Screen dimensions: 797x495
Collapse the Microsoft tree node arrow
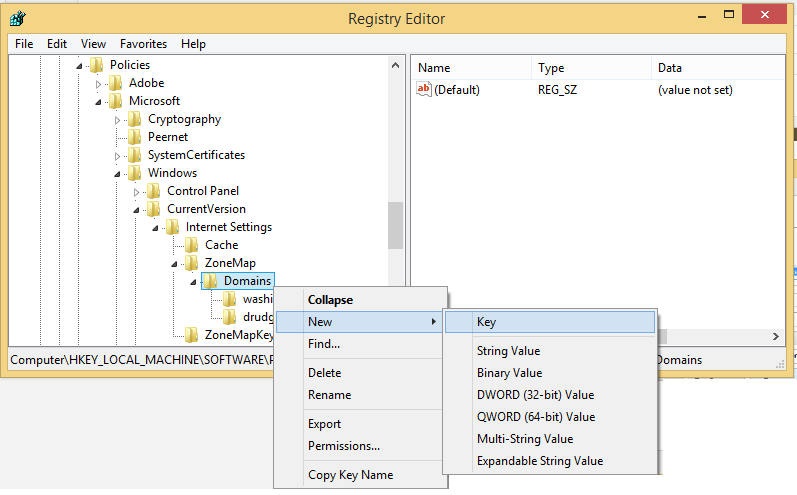coord(99,101)
